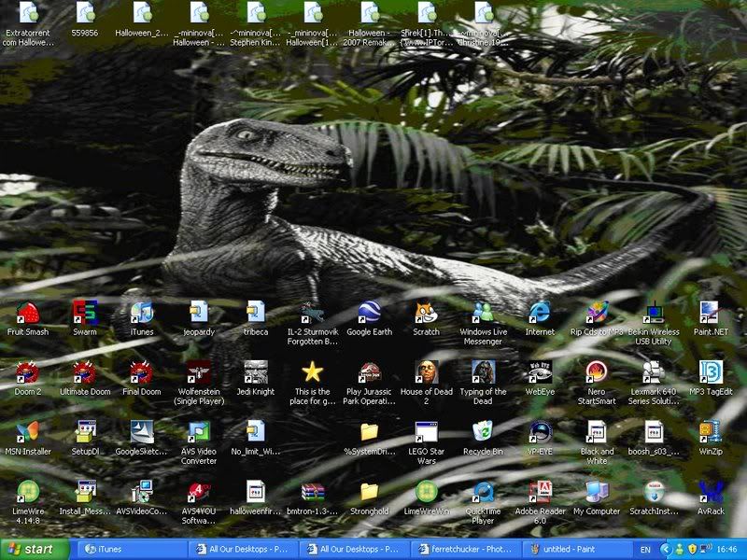Launch WinZip desktop icon
This screenshot has height=560, width=747.
pos(711,432)
